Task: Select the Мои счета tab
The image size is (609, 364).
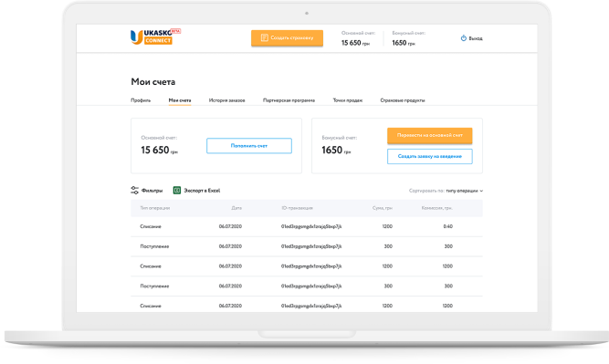Action: [x=180, y=100]
